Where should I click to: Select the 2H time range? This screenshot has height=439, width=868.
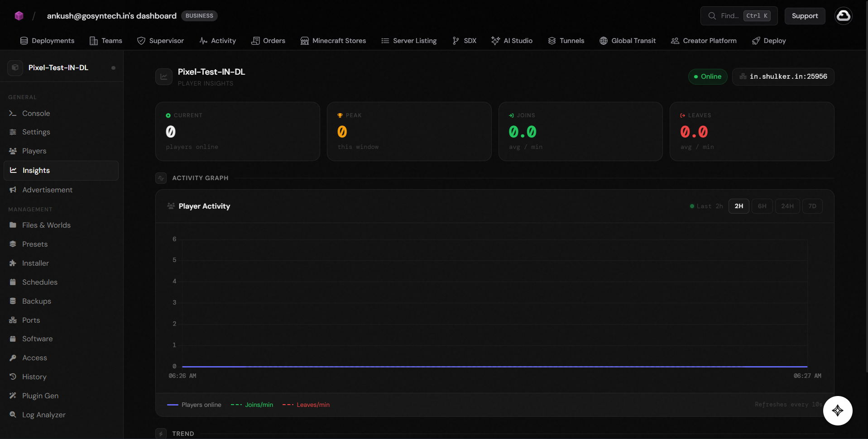click(x=739, y=206)
